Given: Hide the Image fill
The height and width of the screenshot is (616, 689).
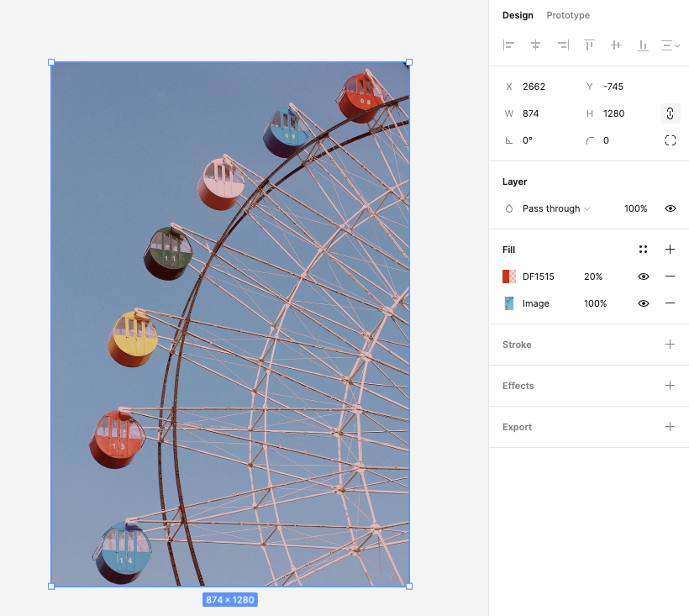Looking at the screenshot, I should click(x=644, y=303).
